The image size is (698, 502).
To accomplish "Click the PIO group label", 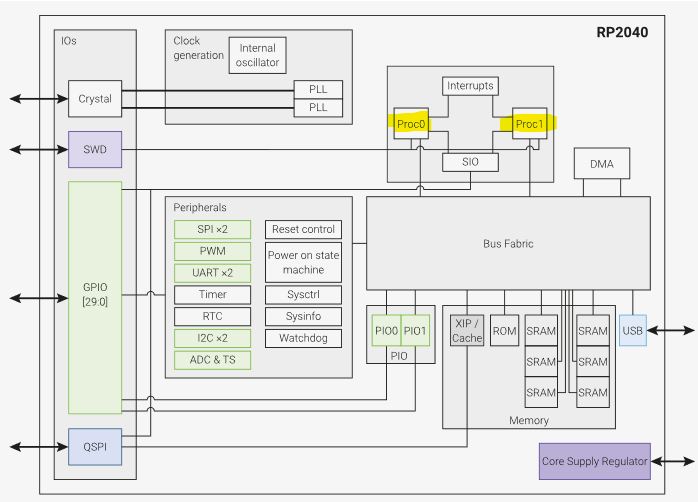I will pyautogui.click(x=399, y=356).
